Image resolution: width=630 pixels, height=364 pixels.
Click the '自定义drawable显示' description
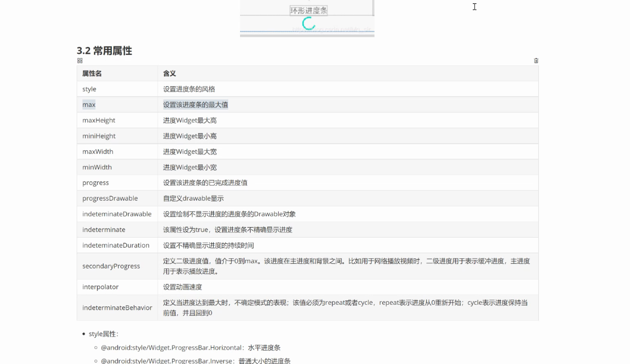(x=193, y=198)
